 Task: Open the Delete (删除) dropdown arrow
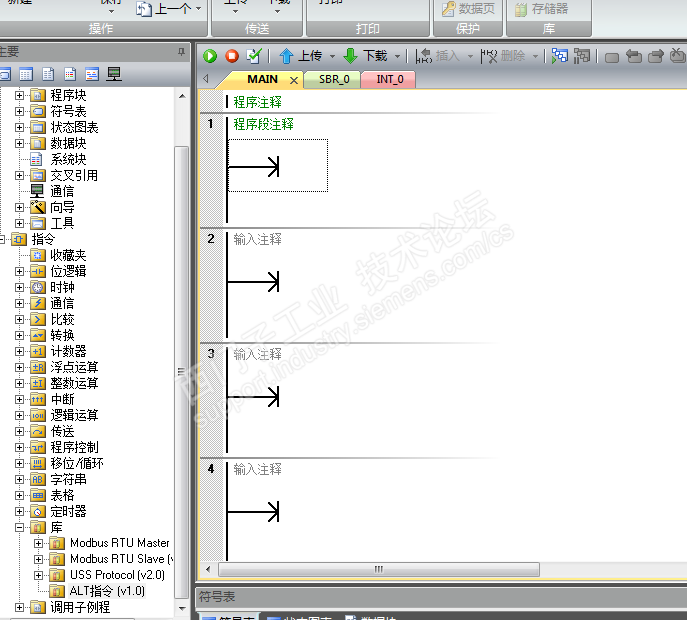535,57
